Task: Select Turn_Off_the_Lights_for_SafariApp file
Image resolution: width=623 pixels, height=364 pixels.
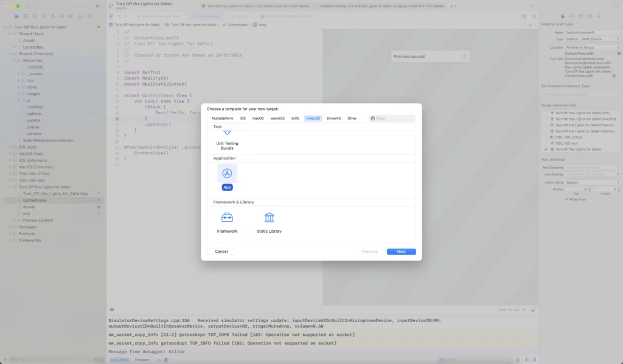Action: [x=55, y=194]
